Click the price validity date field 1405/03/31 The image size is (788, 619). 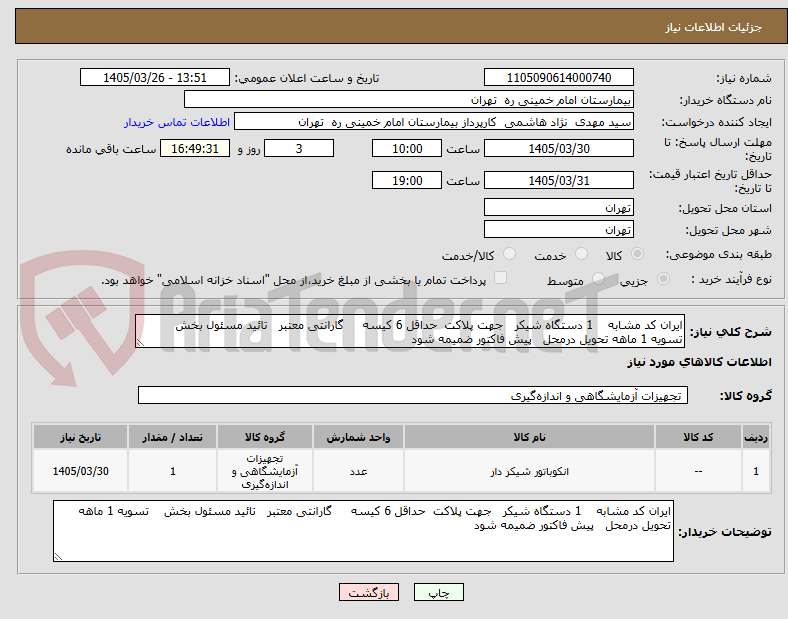(558, 181)
